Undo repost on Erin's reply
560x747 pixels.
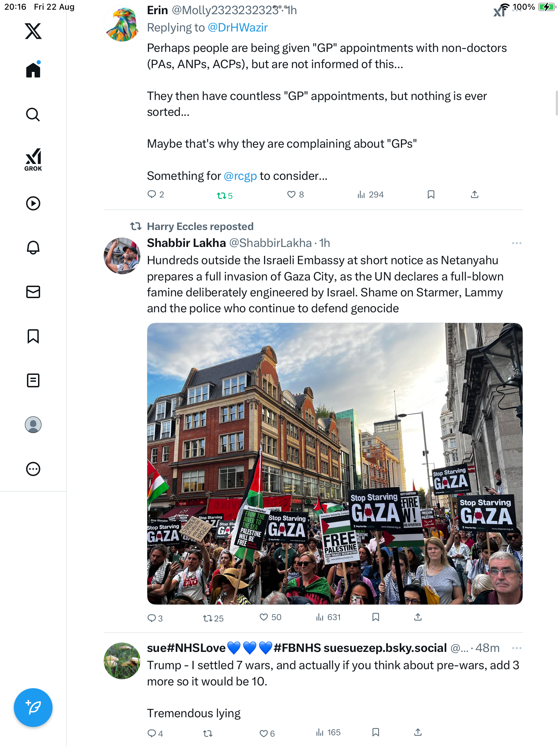[x=221, y=196]
